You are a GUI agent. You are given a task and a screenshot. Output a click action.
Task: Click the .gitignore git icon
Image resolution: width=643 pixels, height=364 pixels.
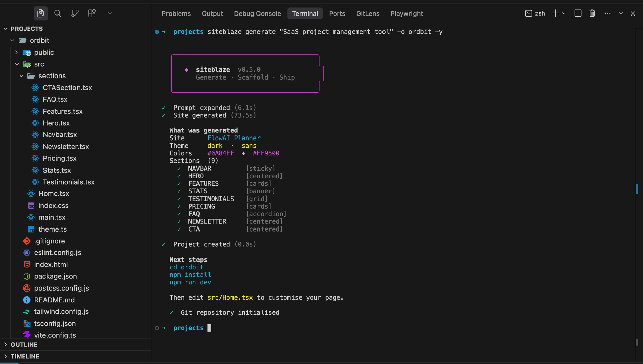[27, 241]
